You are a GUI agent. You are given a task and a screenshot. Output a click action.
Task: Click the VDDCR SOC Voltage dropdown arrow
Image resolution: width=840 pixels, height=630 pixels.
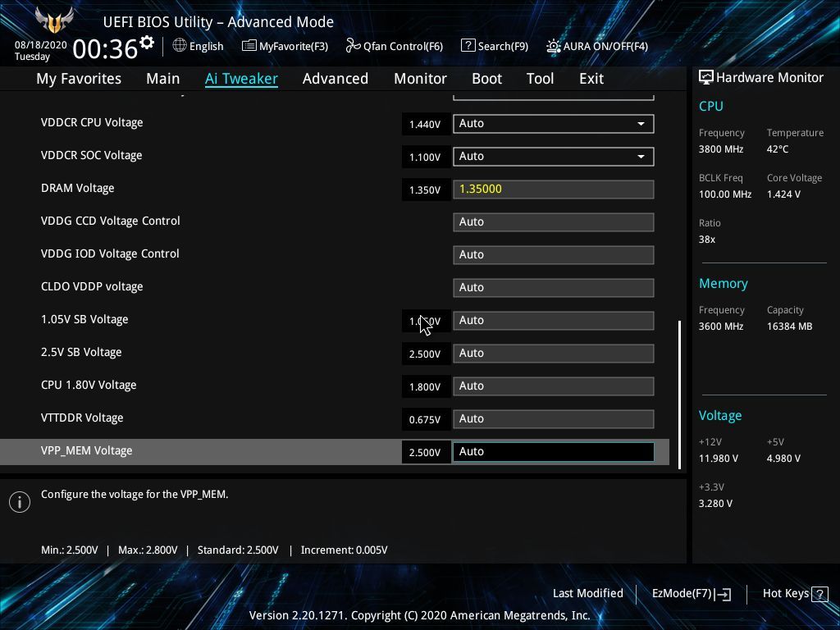click(x=641, y=157)
